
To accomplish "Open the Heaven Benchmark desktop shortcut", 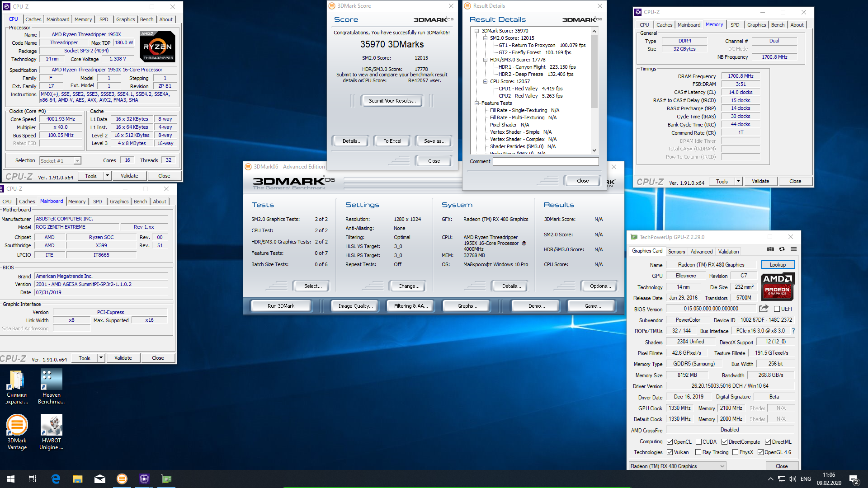I will point(51,387).
